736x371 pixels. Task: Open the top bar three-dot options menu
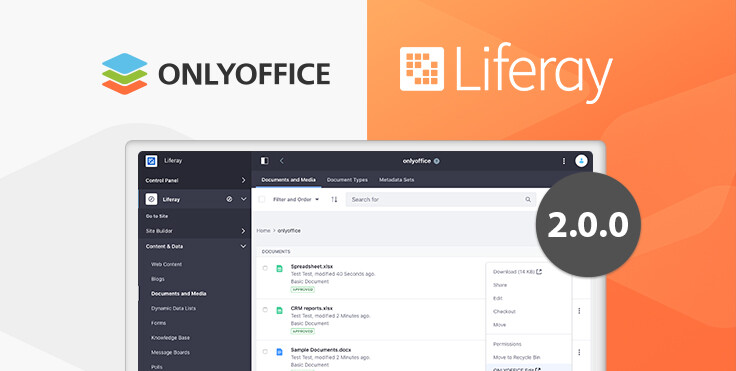[564, 161]
